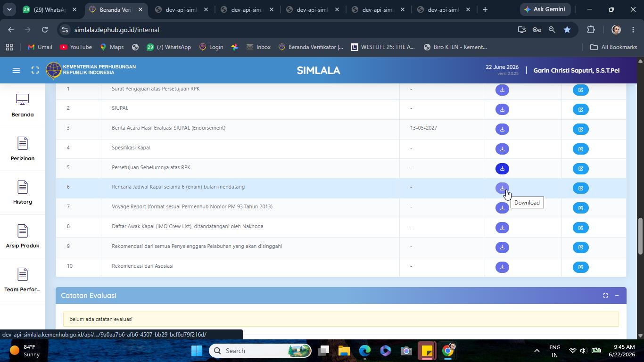Click the taskbar Search box
644x362 pixels.
(x=260, y=351)
